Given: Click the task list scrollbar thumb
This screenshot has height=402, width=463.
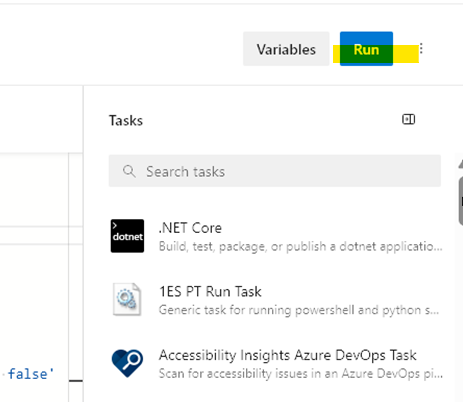Looking at the screenshot, I should click(461, 201).
